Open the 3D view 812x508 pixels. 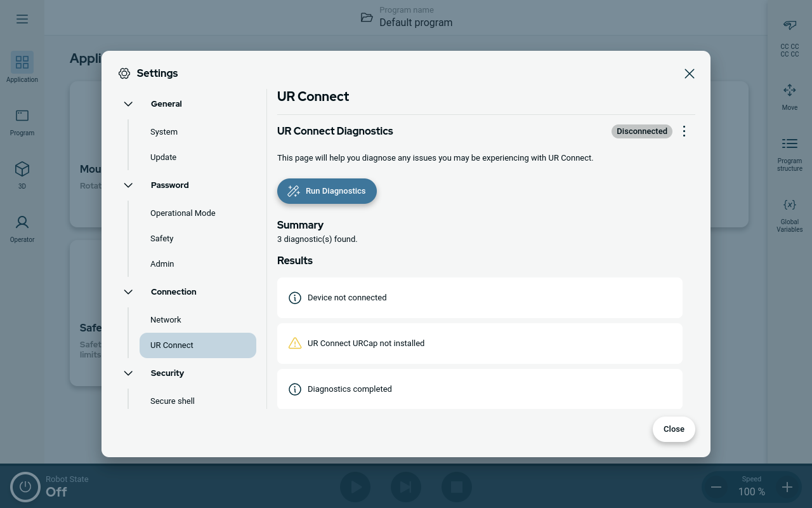[22, 170]
